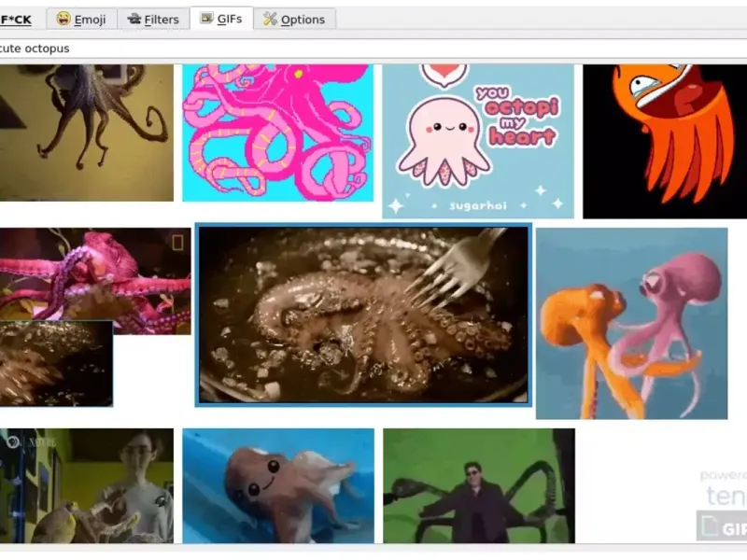
Task: Select the highlighted octopus with fork GIF
Action: tap(363, 315)
